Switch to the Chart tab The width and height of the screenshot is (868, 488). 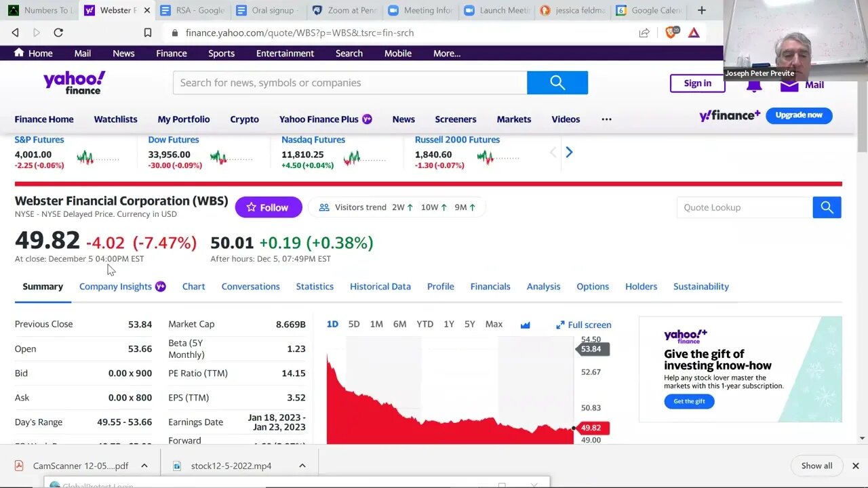(193, 287)
